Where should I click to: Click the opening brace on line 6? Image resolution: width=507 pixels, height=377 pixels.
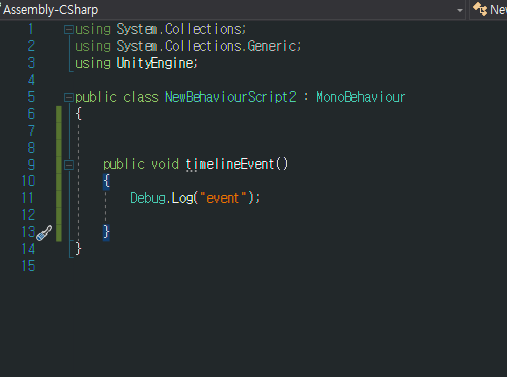[79, 114]
